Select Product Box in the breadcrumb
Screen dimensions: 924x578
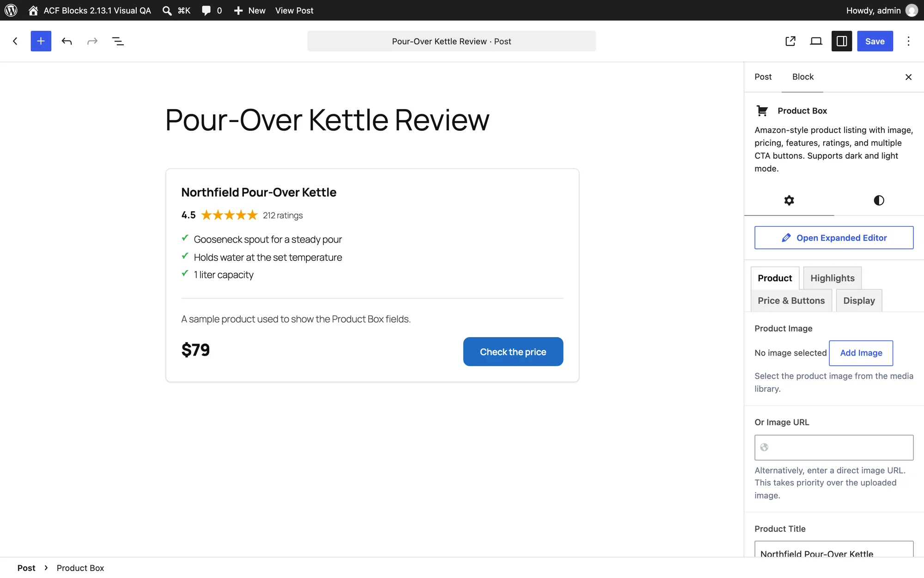point(80,568)
